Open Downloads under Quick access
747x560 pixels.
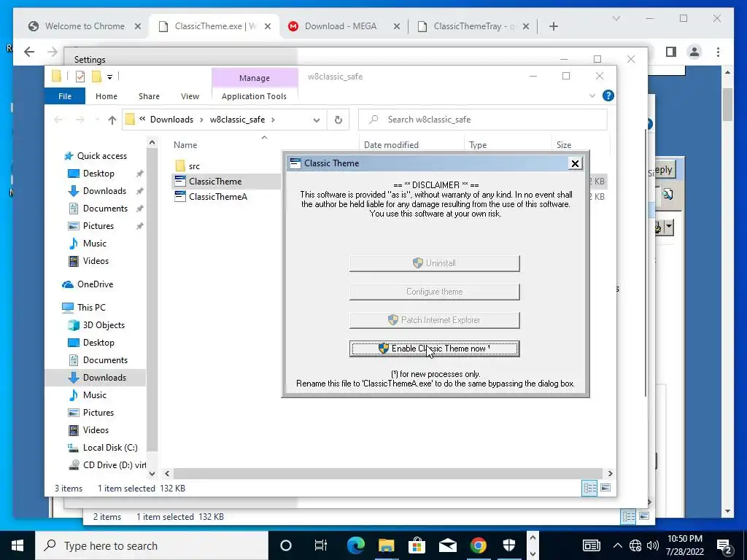coord(104,191)
